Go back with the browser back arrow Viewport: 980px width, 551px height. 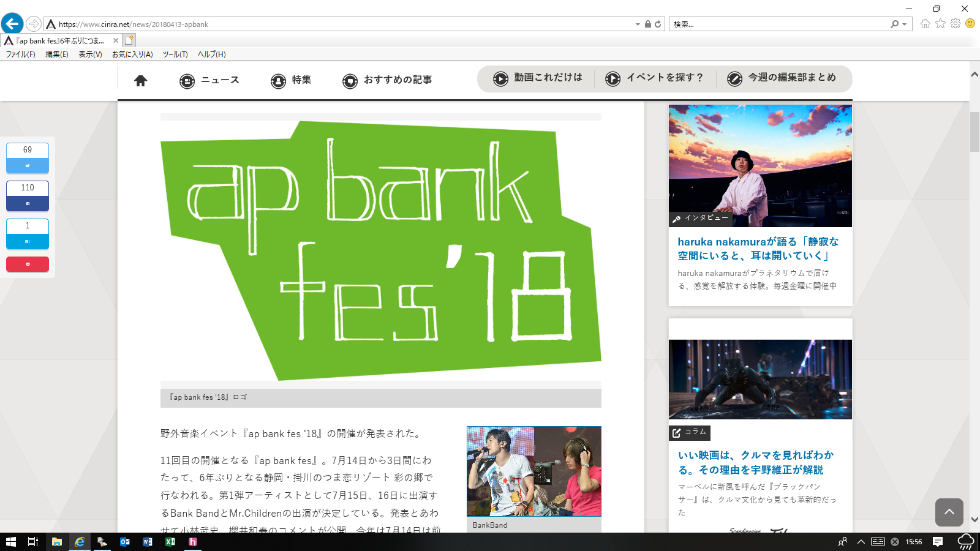[x=12, y=24]
